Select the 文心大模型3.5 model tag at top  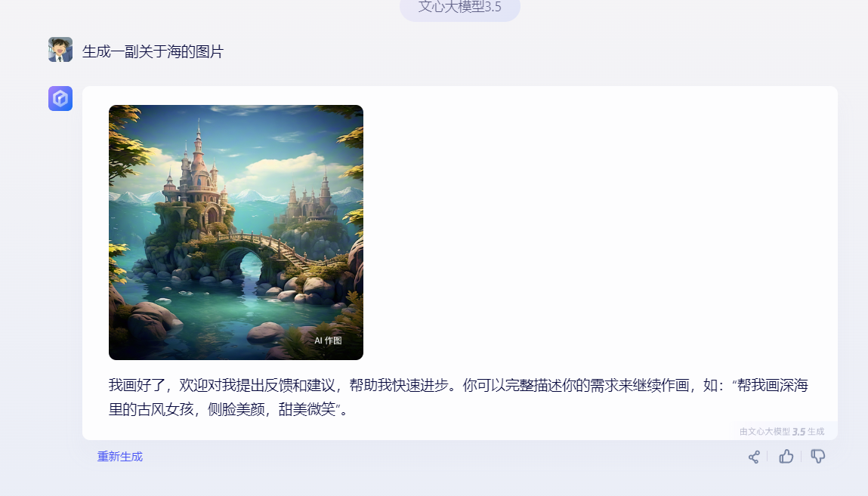tap(460, 8)
